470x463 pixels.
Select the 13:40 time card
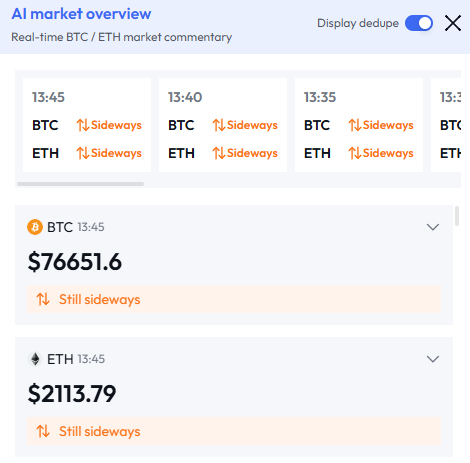(x=223, y=125)
